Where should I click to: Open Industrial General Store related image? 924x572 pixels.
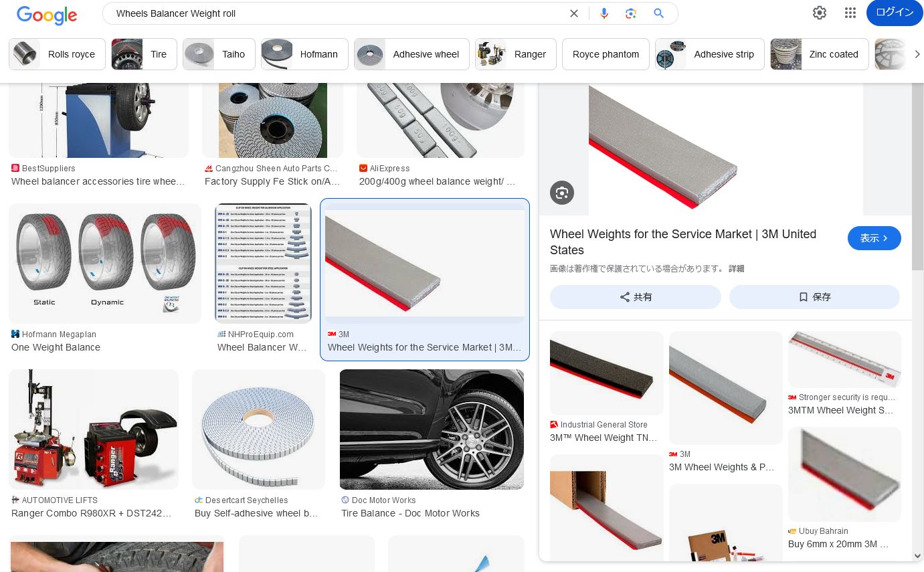click(x=607, y=373)
